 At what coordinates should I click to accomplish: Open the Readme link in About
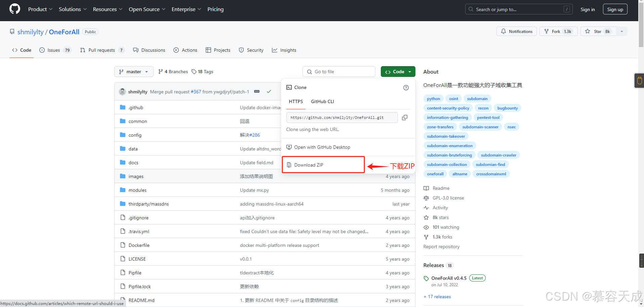pos(437,188)
